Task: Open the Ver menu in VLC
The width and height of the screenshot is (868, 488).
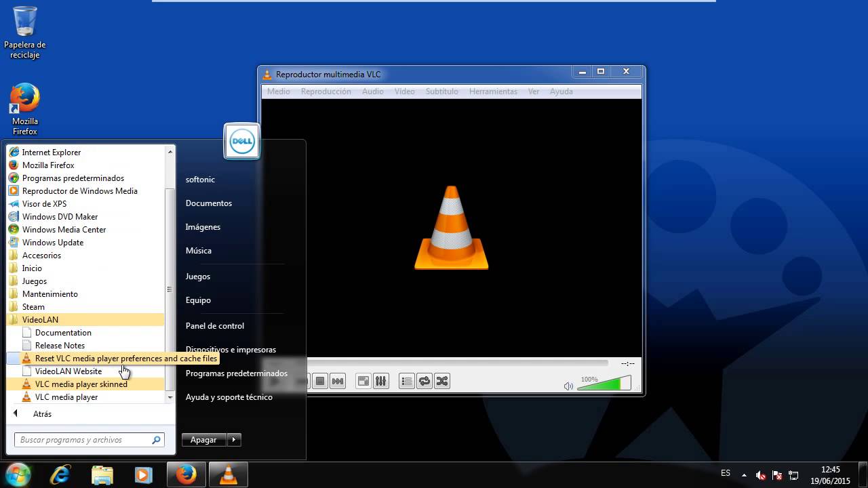Action: point(534,91)
